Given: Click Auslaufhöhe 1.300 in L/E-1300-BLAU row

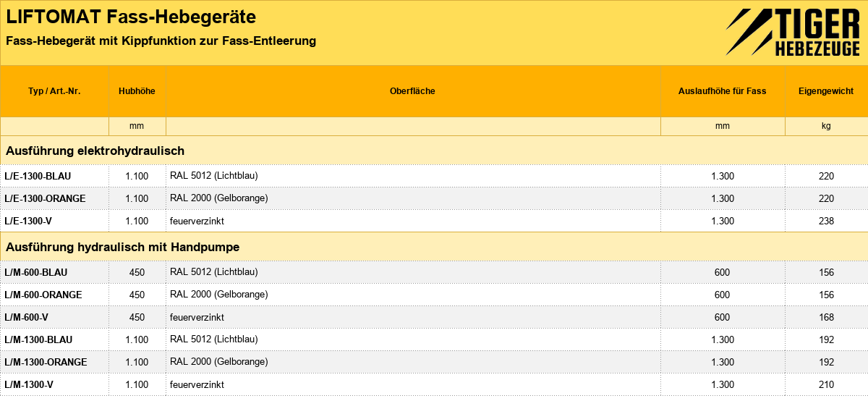Looking at the screenshot, I should 722,176.
